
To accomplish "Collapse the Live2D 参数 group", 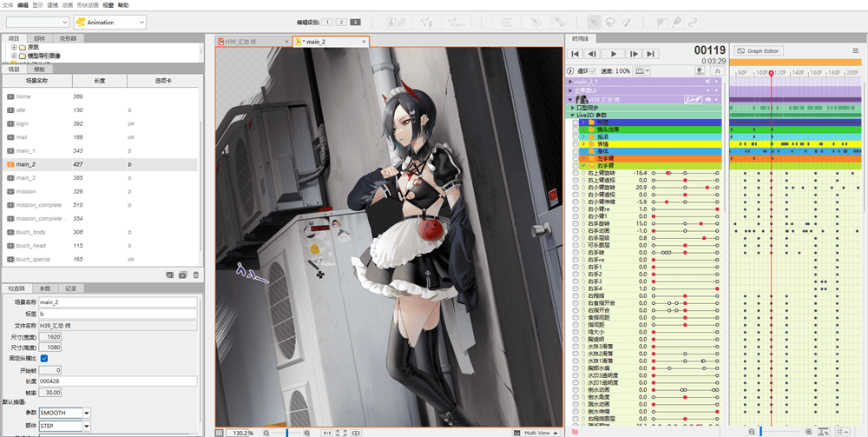I will pyautogui.click(x=572, y=115).
